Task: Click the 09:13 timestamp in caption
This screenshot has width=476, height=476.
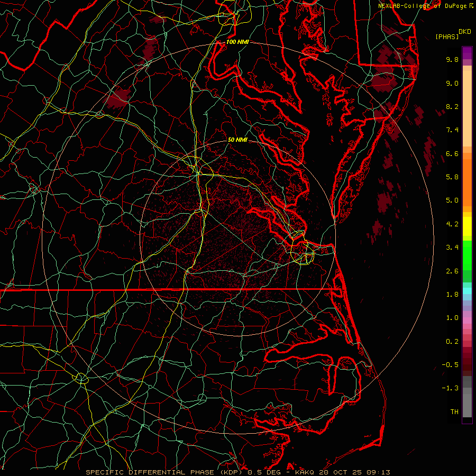Action: pos(379,472)
